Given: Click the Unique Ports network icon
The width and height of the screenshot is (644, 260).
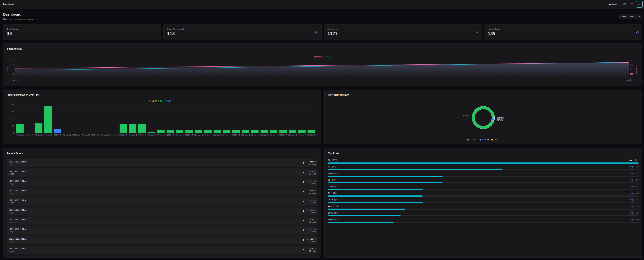Looking at the screenshot, I should (x=637, y=32).
